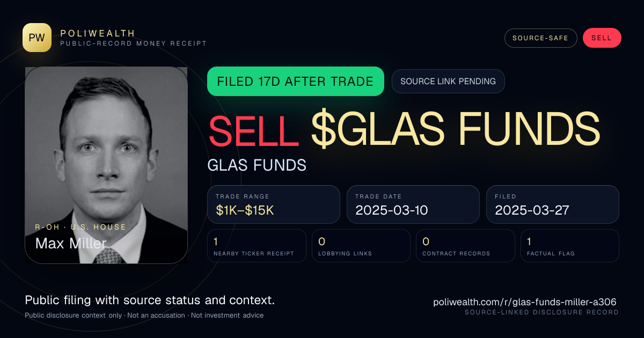Open the Contract Records stat tile
The width and height of the screenshot is (644, 338).
click(x=466, y=246)
